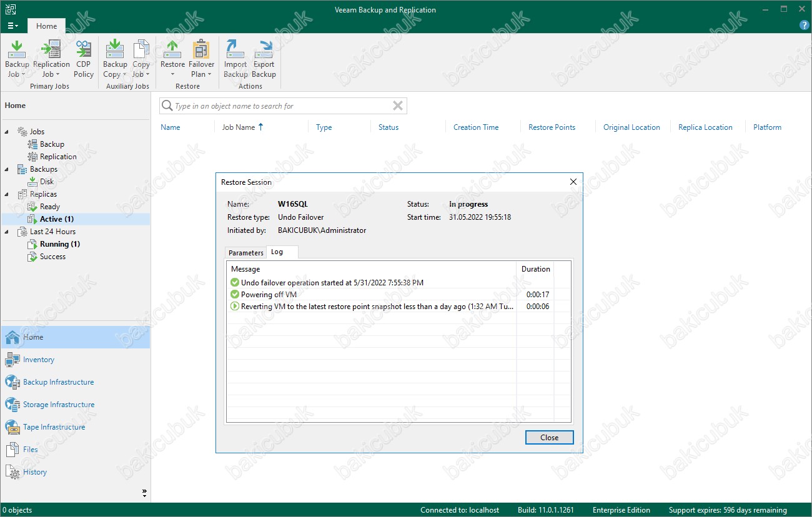
Task: Select Backup under Jobs
Action: [52, 144]
